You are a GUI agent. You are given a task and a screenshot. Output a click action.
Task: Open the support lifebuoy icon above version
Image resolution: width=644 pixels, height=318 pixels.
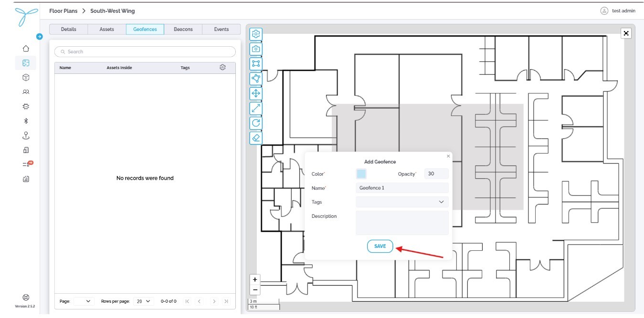[x=26, y=297]
